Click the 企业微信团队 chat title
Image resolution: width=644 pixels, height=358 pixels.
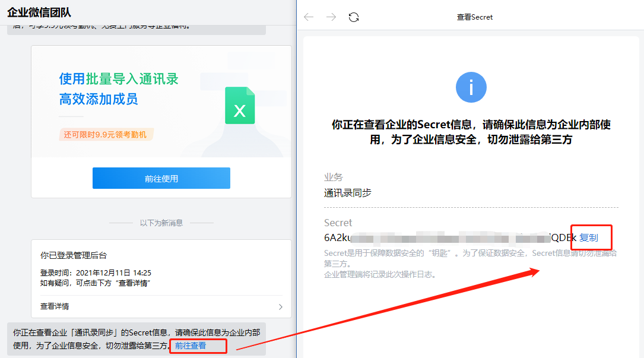point(39,12)
